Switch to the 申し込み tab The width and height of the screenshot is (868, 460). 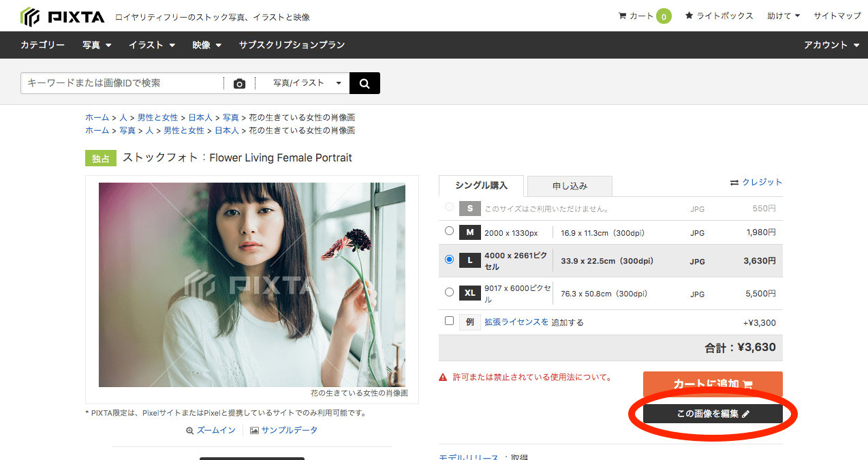coord(570,185)
